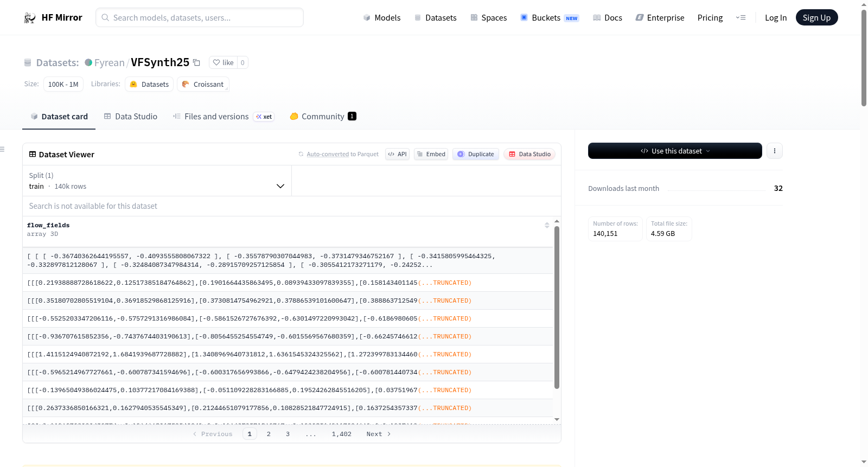
Task: Visit the Enterprise page
Action: click(x=660, y=18)
